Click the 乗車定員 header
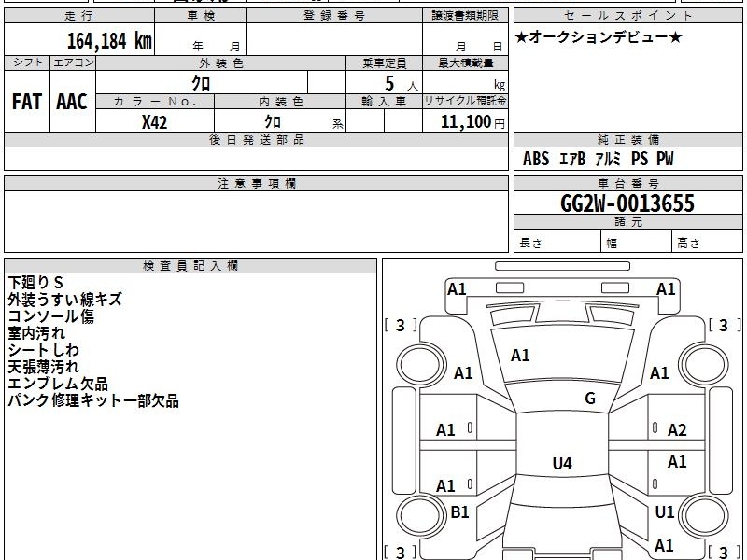Screen dimensions: 747x560 coord(384,63)
